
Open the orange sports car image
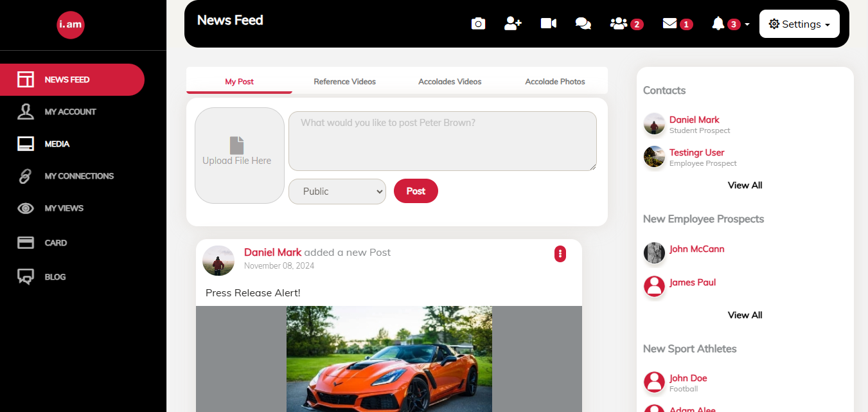point(389,359)
